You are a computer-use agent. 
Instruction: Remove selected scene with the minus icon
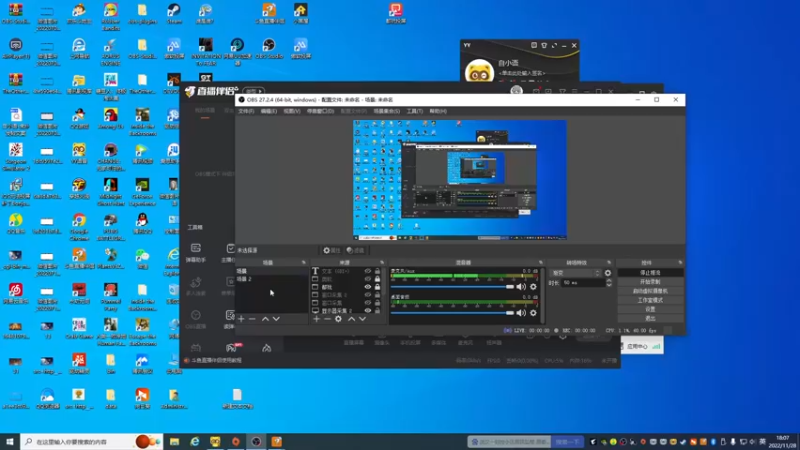coord(252,319)
